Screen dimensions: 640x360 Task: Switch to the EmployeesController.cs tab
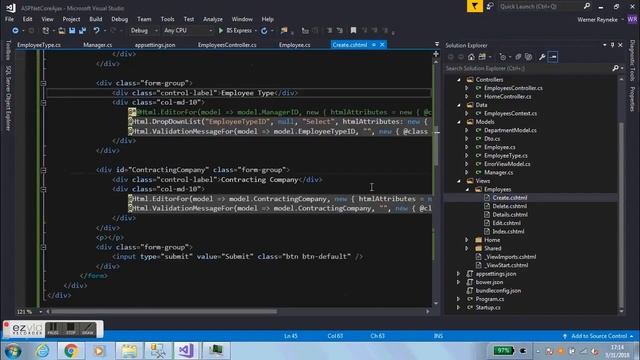tap(227, 45)
